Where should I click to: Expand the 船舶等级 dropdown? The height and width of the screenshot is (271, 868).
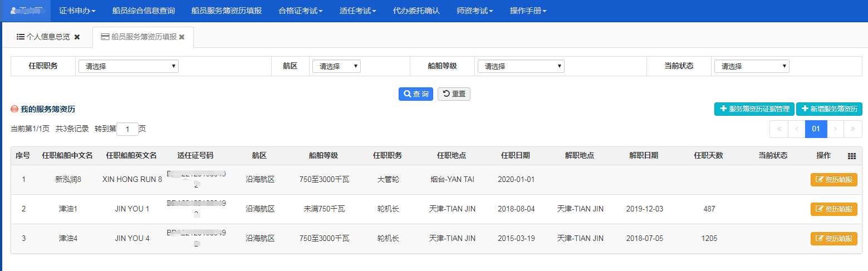pos(521,66)
